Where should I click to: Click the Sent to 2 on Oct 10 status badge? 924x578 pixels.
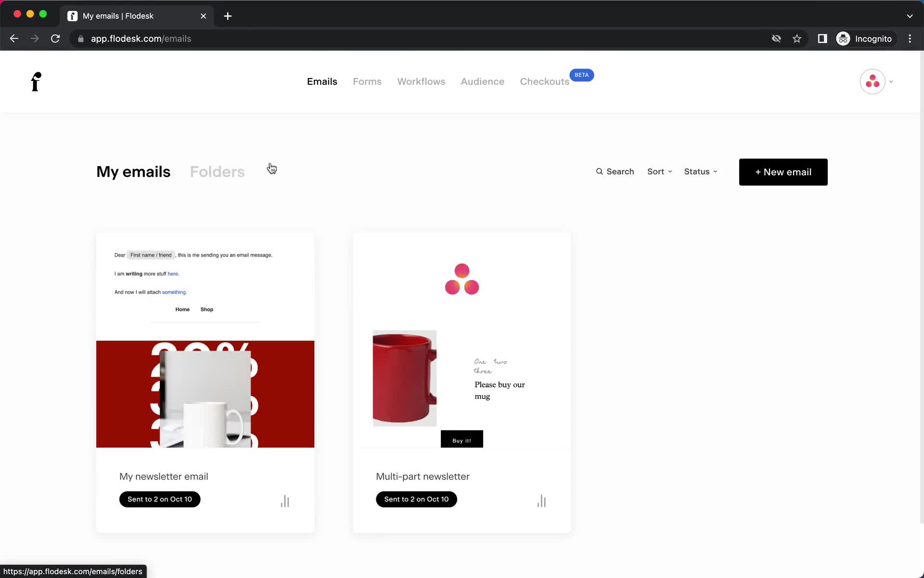tap(160, 499)
